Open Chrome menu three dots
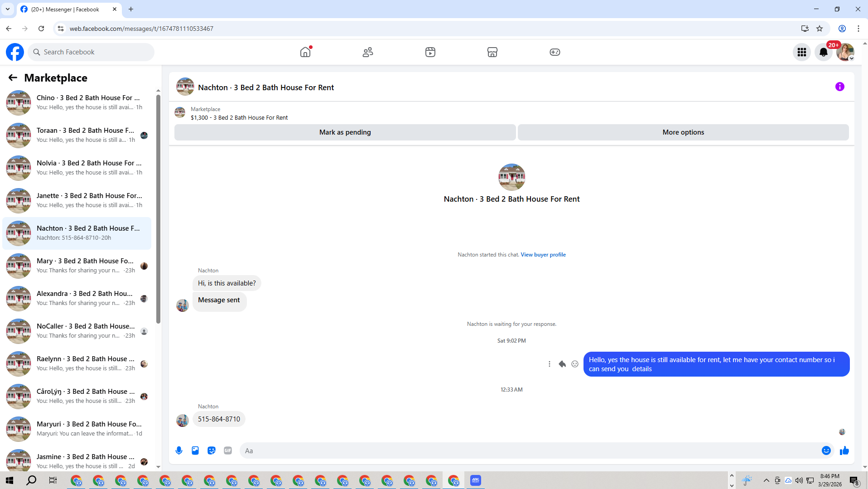The height and width of the screenshot is (489, 868). (x=858, y=29)
